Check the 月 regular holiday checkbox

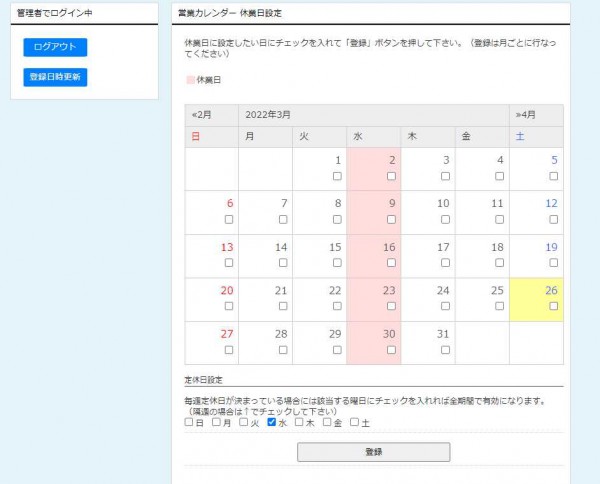(216, 422)
